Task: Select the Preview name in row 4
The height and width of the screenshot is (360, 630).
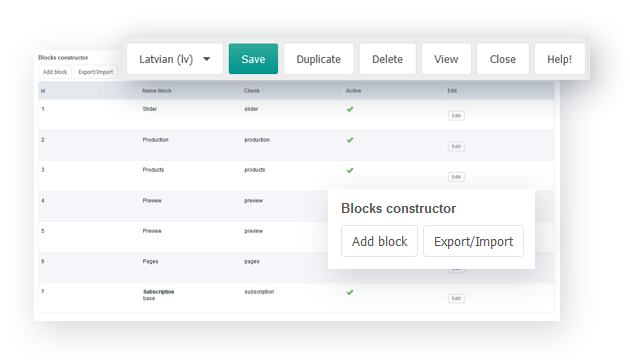Action: tap(152, 200)
